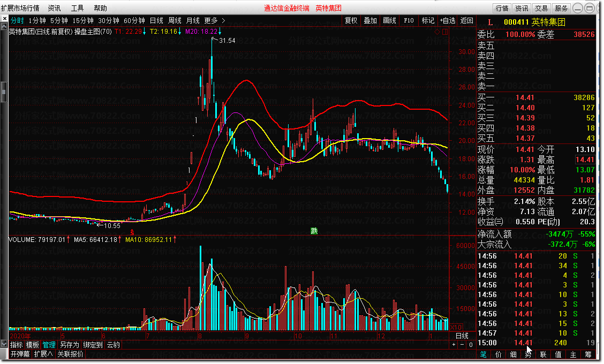Click top-right 行情 button
This screenshot has width=604, height=364.
click(x=502, y=8)
